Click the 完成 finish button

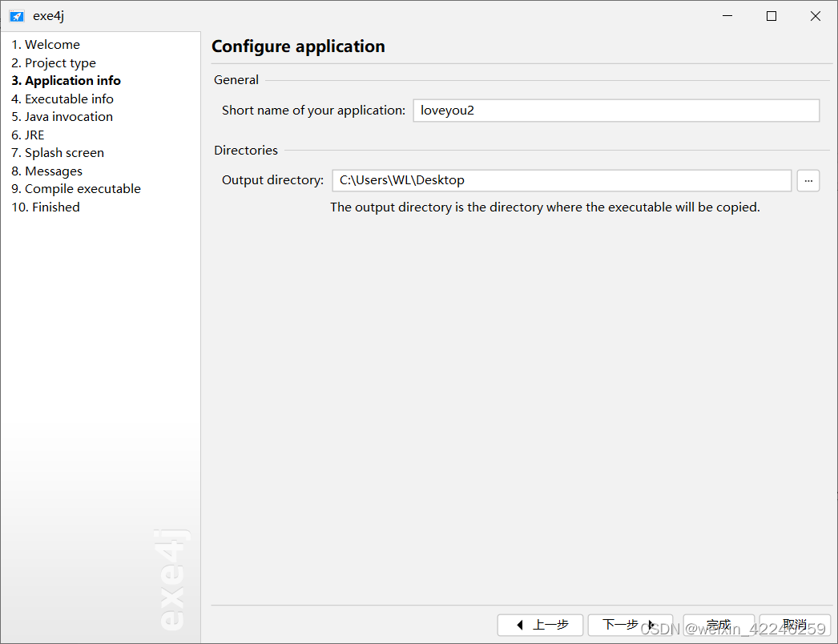click(719, 625)
